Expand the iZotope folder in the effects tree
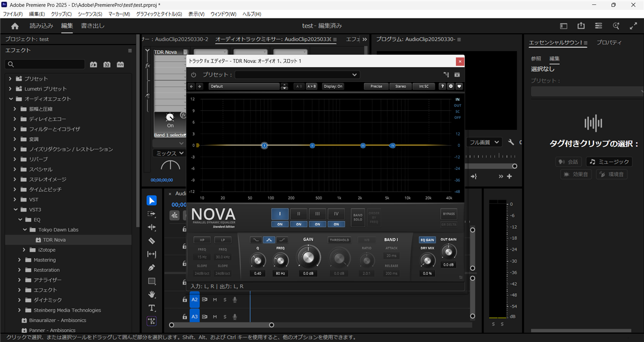 (25, 250)
